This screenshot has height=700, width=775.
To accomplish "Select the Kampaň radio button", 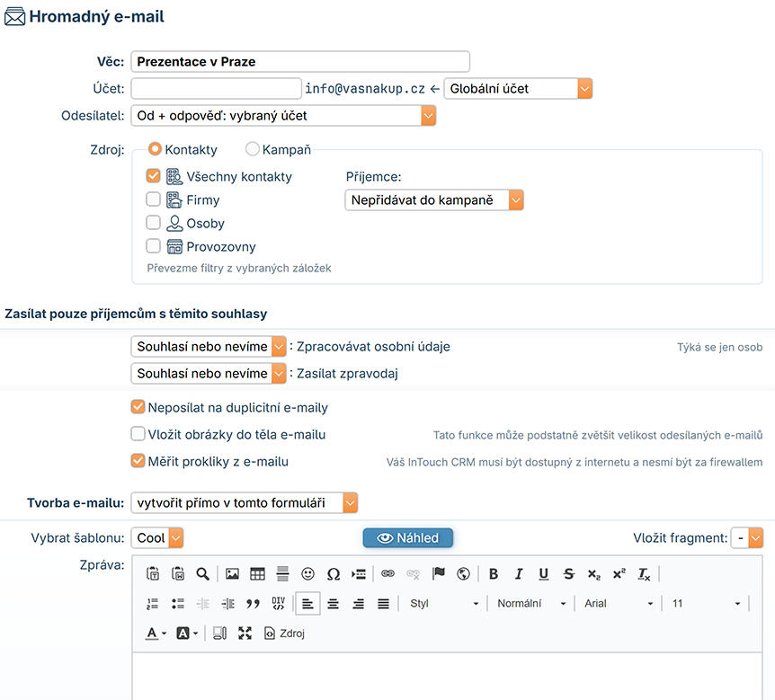I will (x=252, y=148).
